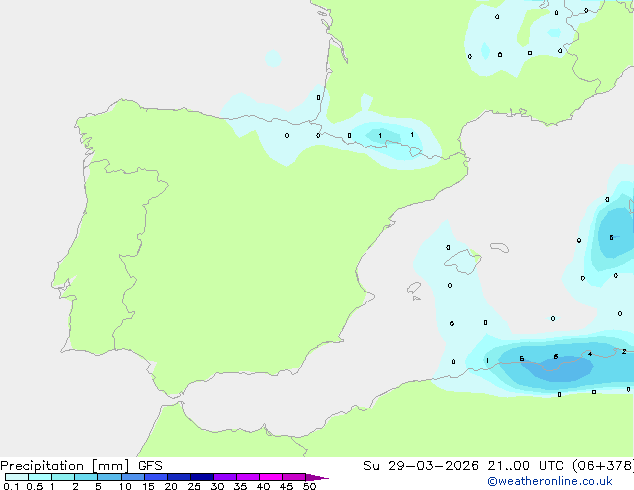Screen dimensions: 634x490
Task: Select the 40–45 mm magenta legend swatch
Action: pos(271,477)
